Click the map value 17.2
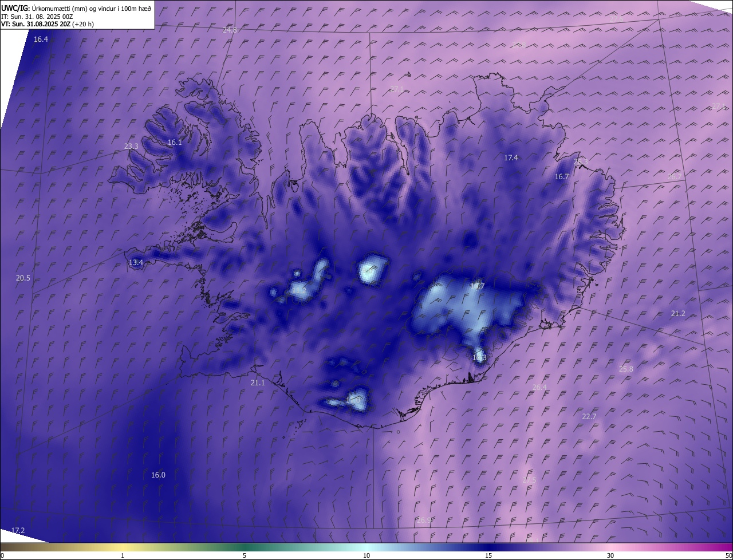Screen dimensions: 733x560 click(18, 531)
